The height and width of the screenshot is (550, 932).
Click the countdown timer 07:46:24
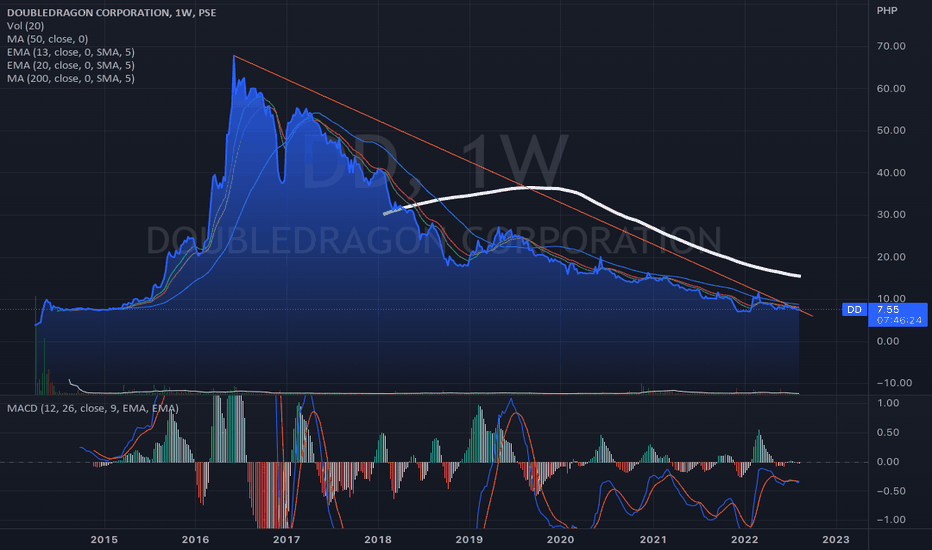(x=899, y=320)
